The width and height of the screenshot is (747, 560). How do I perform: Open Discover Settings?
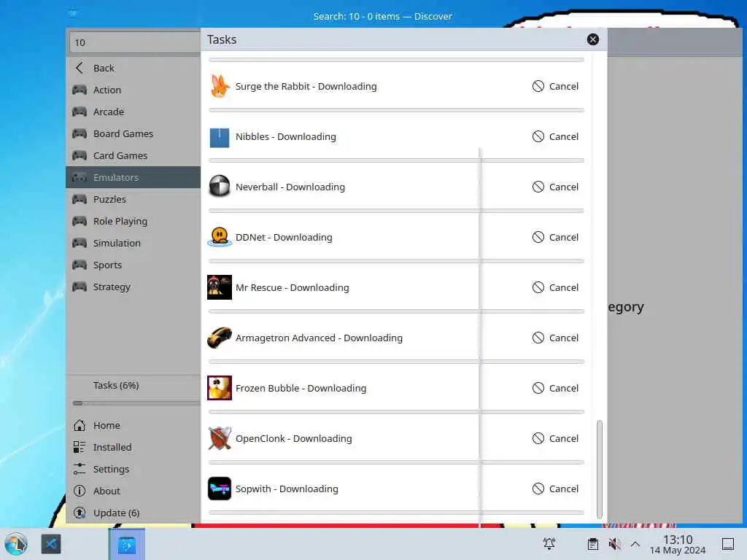click(133, 469)
